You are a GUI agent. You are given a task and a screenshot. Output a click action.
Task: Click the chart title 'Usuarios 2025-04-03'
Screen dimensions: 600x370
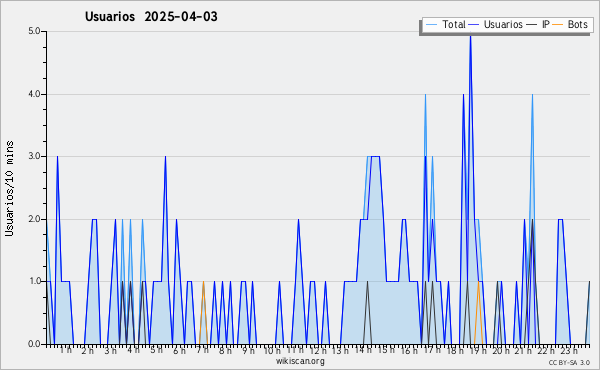pyautogui.click(x=151, y=17)
